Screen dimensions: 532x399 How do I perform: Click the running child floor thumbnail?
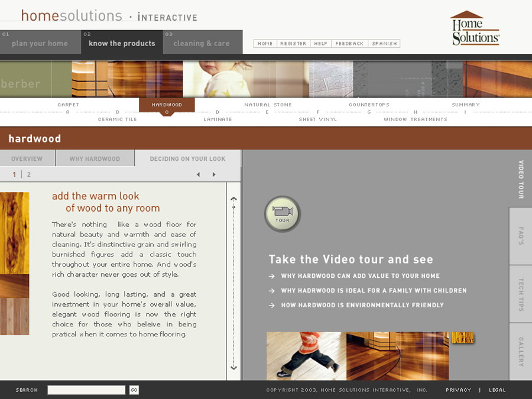[x=306, y=356]
